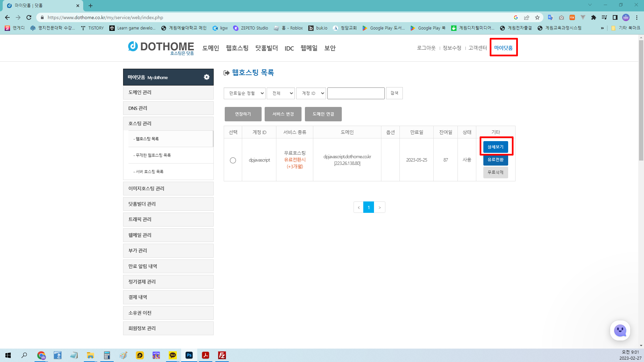The width and height of the screenshot is (644, 362).
Task: Click the gear icon in My dothome panel
Action: pos(207,77)
